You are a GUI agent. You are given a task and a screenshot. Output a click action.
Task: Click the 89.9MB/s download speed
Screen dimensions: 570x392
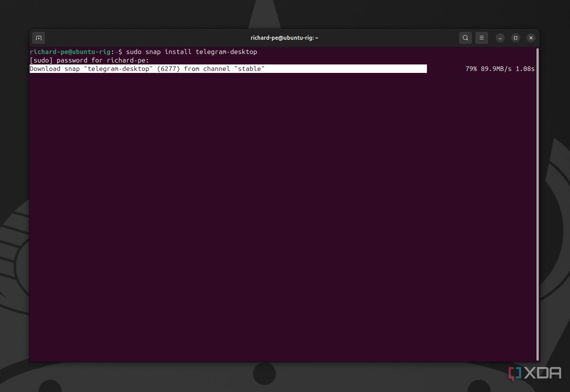point(496,69)
